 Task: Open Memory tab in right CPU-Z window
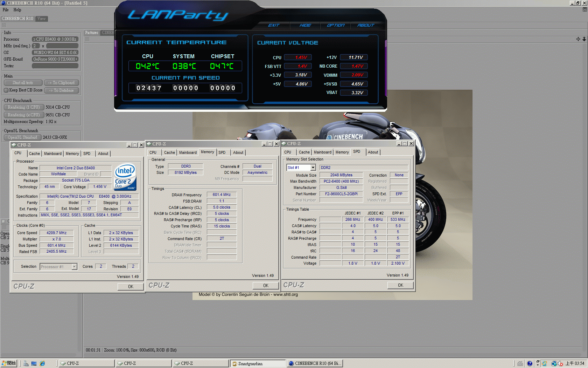342,152
